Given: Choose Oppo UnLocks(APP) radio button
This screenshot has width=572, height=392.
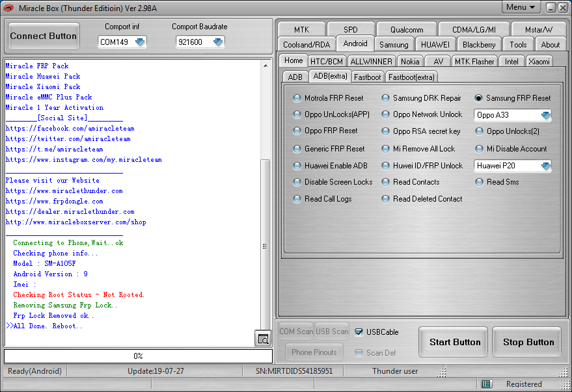Looking at the screenshot, I should pyautogui.click(x=297, y=114).
